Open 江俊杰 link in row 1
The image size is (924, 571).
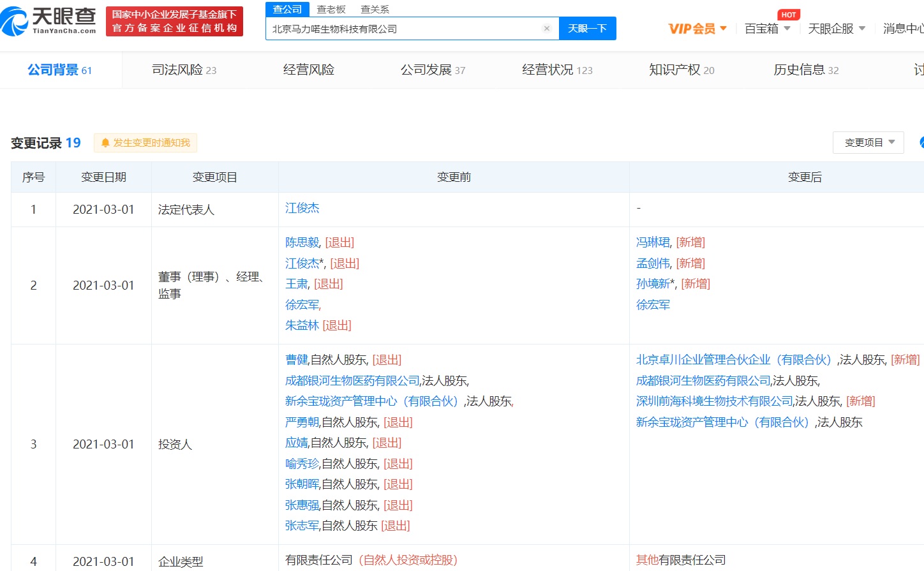302,208
